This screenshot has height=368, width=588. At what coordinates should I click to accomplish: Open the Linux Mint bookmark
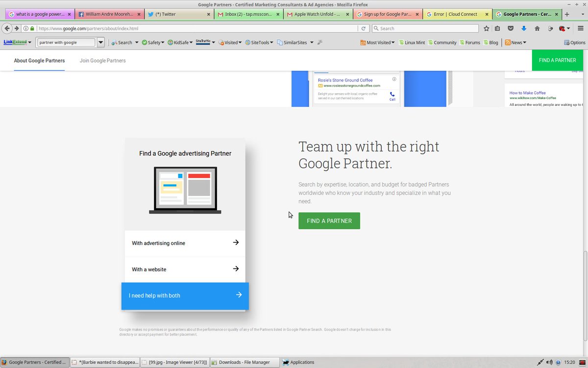(x=412, y=42)
